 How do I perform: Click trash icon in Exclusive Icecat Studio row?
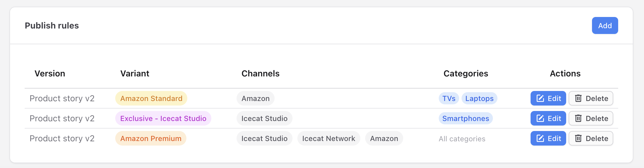point(578,118)
